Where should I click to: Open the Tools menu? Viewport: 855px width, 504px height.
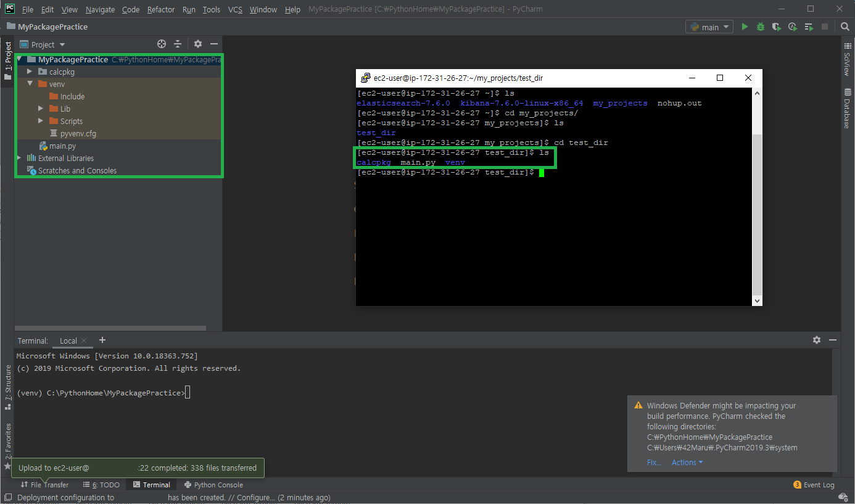click(211, 9)
